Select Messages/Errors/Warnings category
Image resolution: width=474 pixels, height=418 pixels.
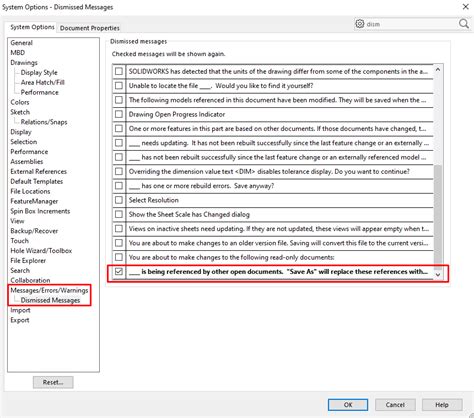click(x=49, y=290)
